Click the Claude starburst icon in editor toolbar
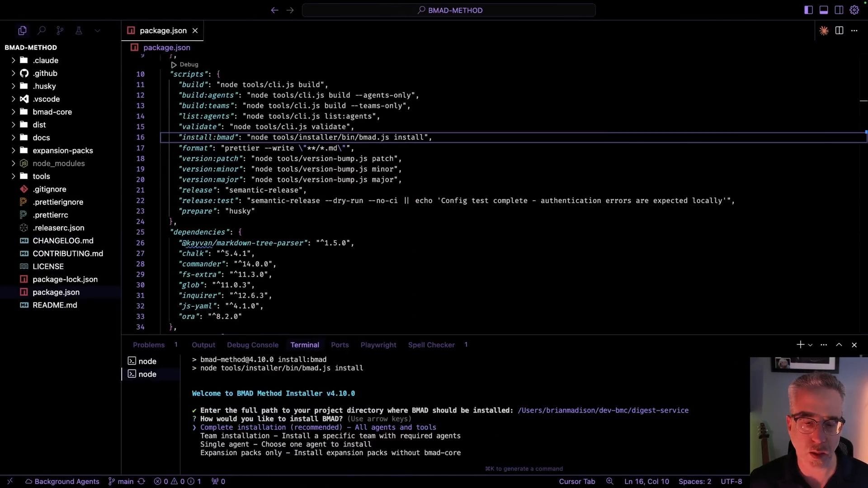868x488 pixels. point(824,31)
